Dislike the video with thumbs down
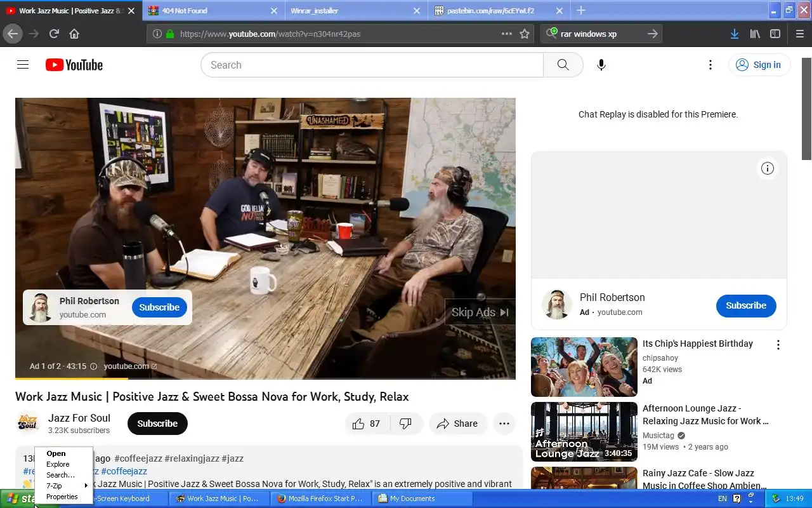This screenshot has width=812, height=508. pyautogui.click(x=405, y=424)
